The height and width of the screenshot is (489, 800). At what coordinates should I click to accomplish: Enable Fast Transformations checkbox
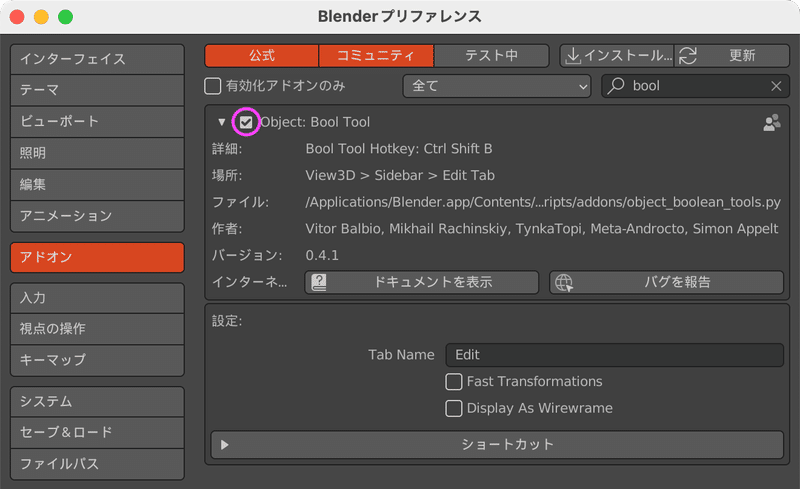click(454, 381)
